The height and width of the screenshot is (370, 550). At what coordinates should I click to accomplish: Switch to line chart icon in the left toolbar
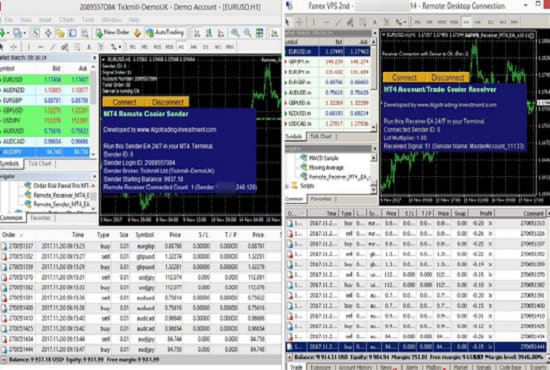pos(221,33)
